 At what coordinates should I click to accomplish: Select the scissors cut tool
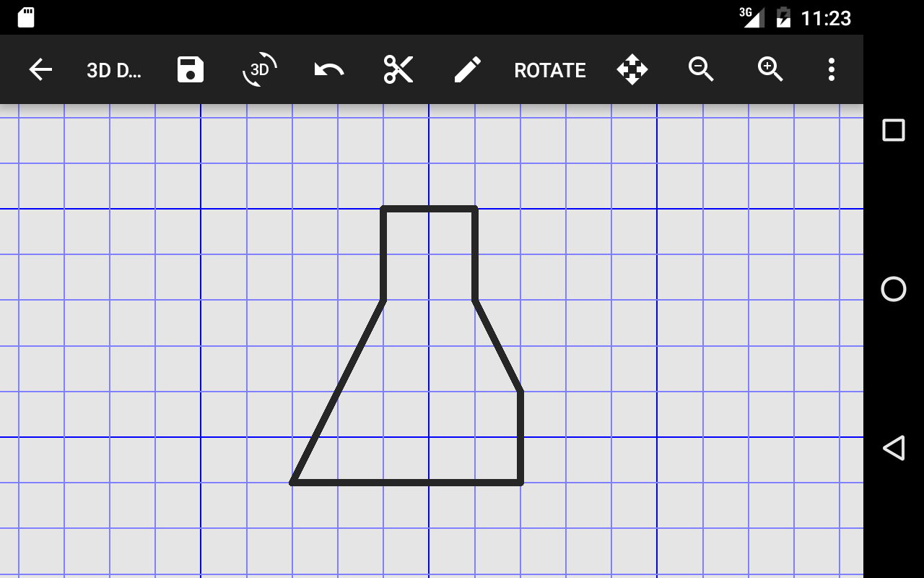pos(398,69)
